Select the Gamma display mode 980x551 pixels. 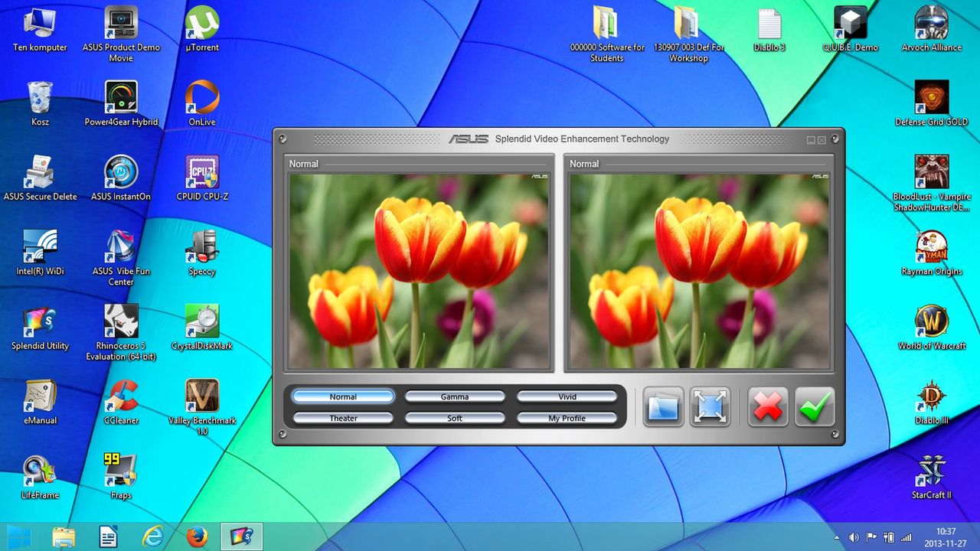coord(455,396)
